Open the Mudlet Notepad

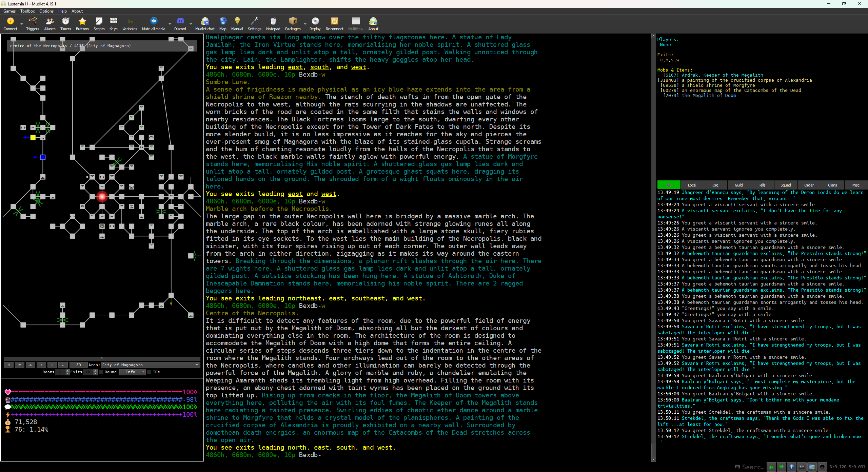click(273, 23)
